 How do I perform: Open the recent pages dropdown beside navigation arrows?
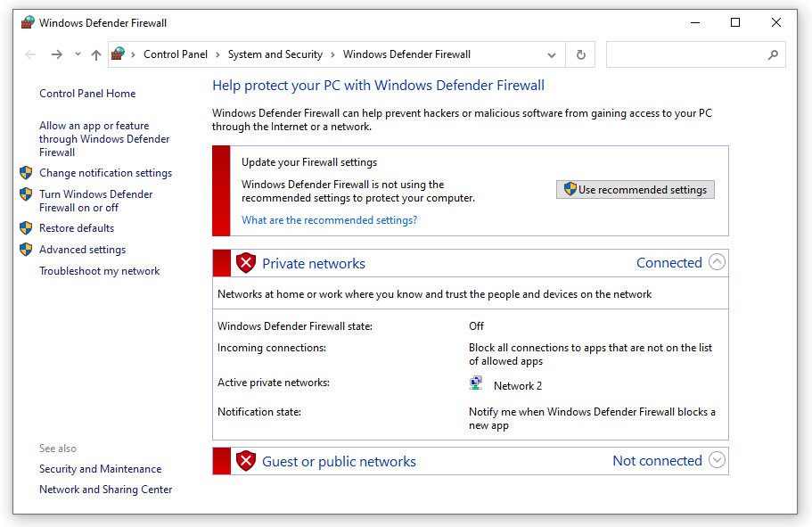click(x=78, y=54)
